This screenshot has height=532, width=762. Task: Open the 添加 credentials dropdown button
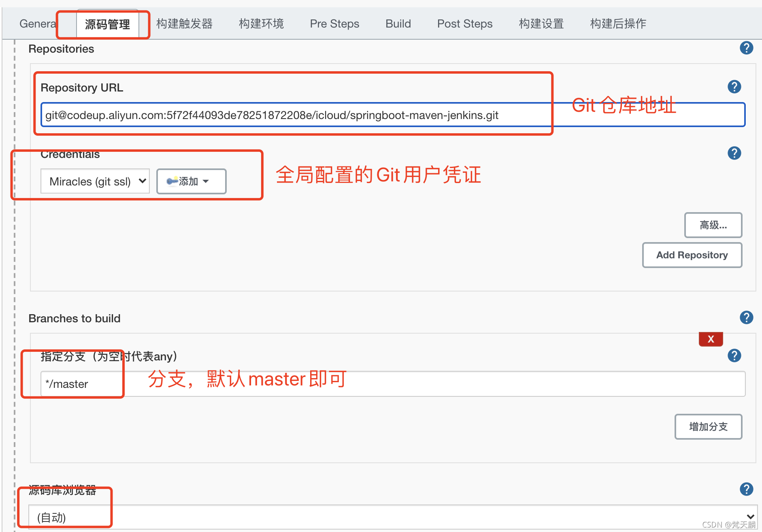[x=191, y=181]
